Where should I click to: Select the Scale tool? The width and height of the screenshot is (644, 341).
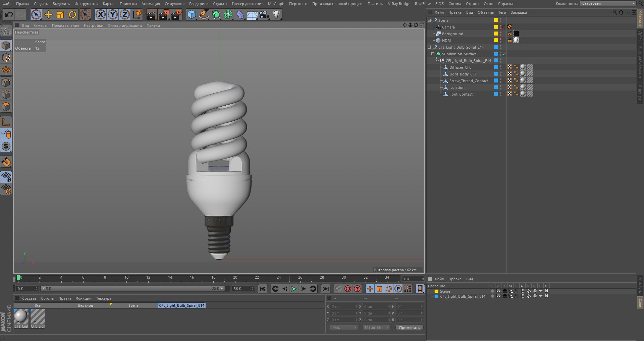60,14
